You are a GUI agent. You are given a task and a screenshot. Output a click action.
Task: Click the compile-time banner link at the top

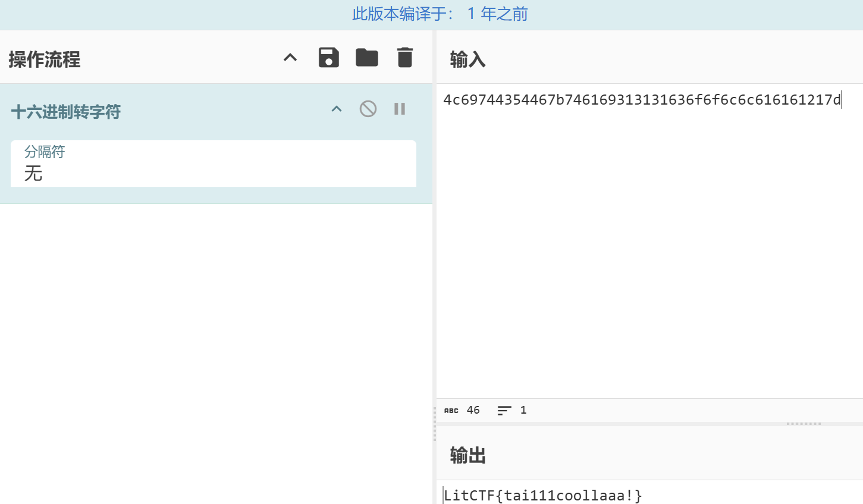pyautogui.click(x=440, y=14)
